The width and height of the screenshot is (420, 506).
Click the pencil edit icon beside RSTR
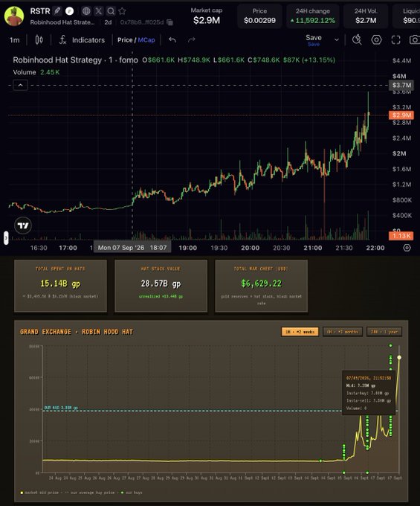click(x=57, y=11)
